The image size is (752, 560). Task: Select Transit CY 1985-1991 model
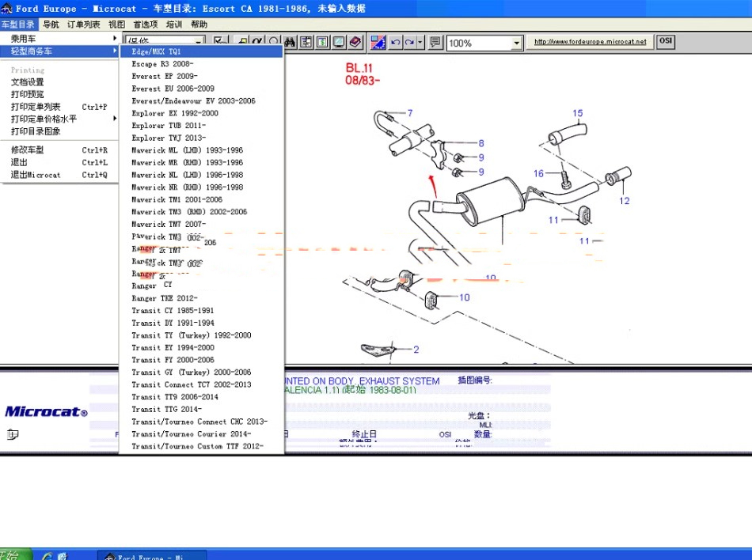tap(201, 310)
